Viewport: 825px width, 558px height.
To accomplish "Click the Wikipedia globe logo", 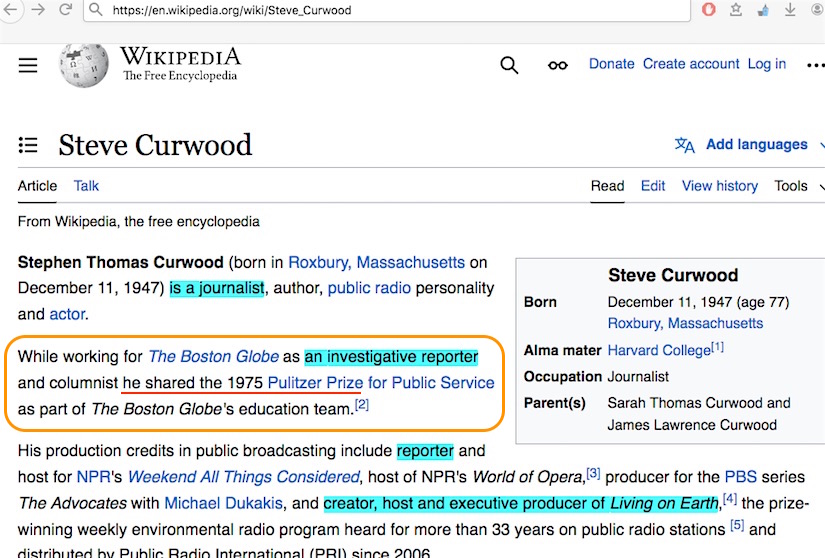I will (84, 64).
